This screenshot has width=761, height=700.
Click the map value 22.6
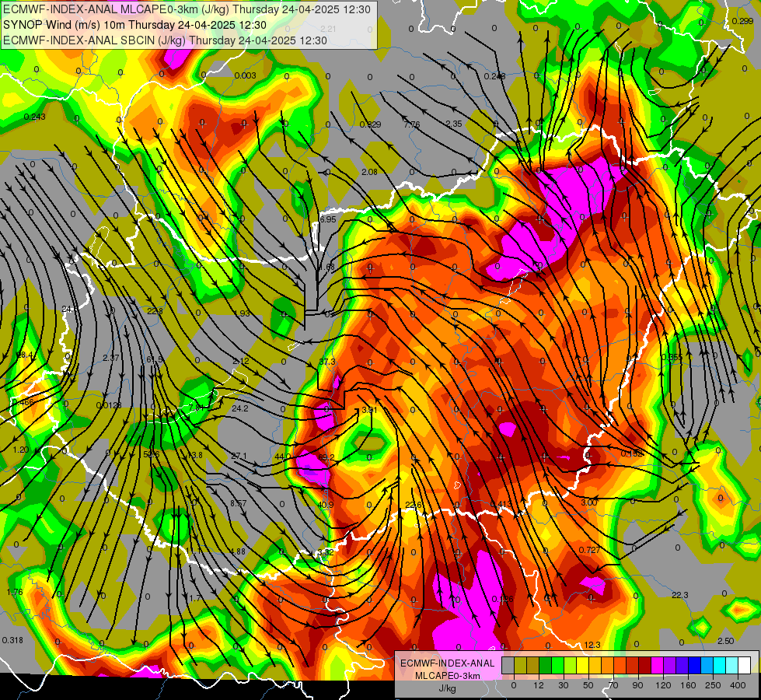pos(413,506)
